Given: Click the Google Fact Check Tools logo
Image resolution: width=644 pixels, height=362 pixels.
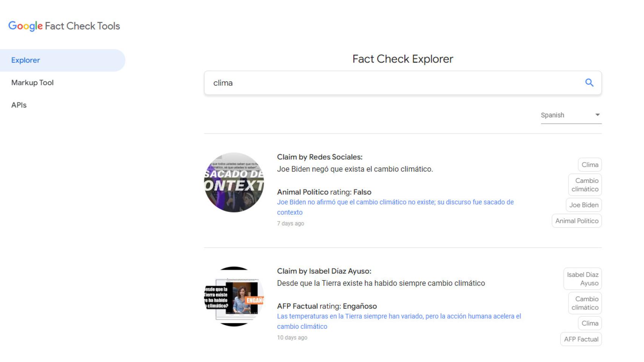Looking at the screenshot, I should pyautogui.click(x=63, y=26).
